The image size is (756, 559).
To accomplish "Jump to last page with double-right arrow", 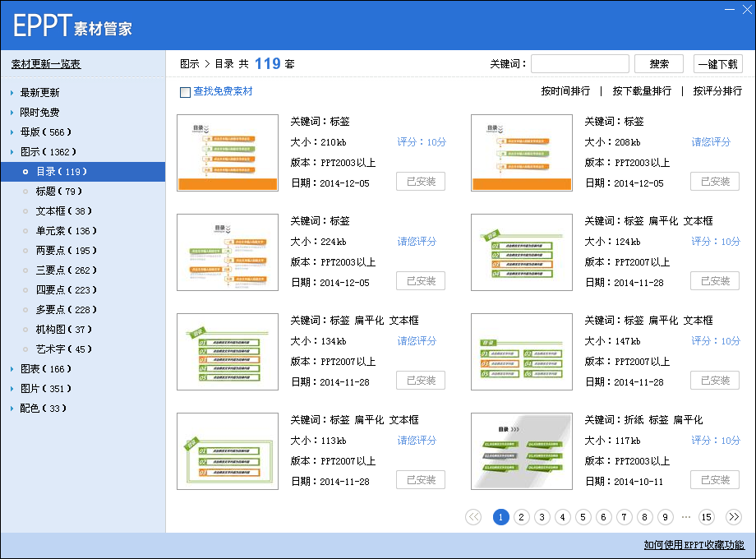I will [734, 517].
